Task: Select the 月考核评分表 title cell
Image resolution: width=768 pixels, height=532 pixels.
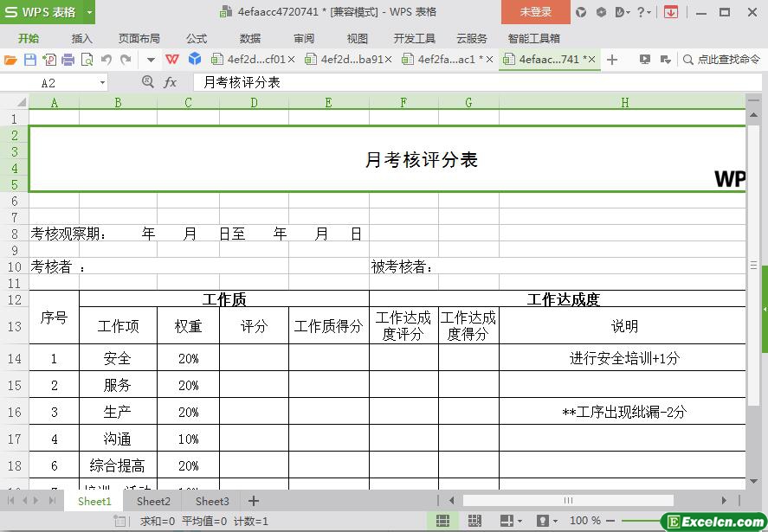Action: (421, 160)
